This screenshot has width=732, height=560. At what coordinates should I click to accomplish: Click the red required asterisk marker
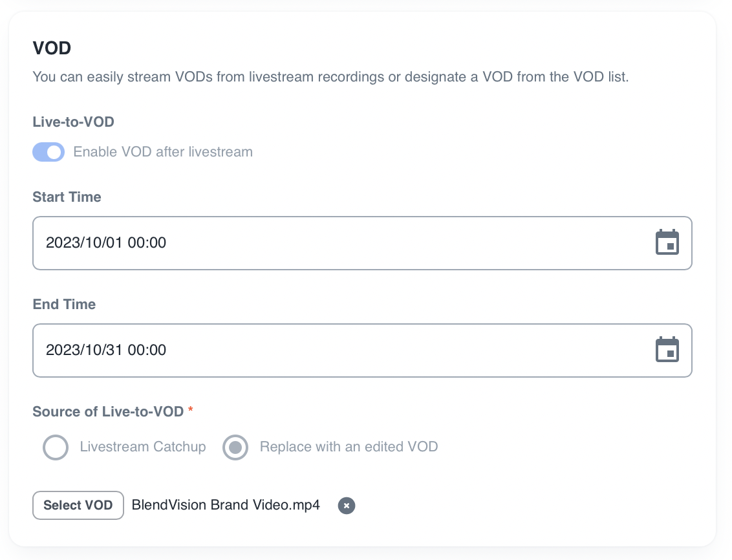(x=191, y=411)
